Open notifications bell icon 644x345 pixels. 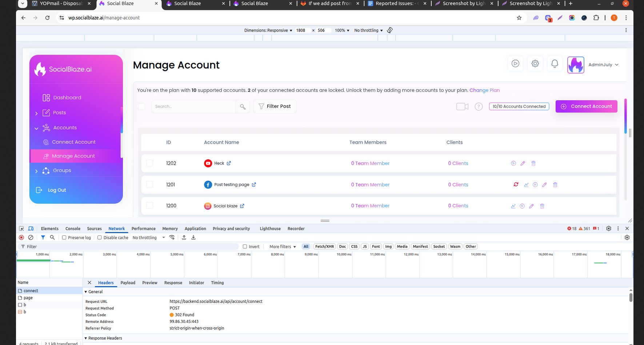click(x=555, y=64)
